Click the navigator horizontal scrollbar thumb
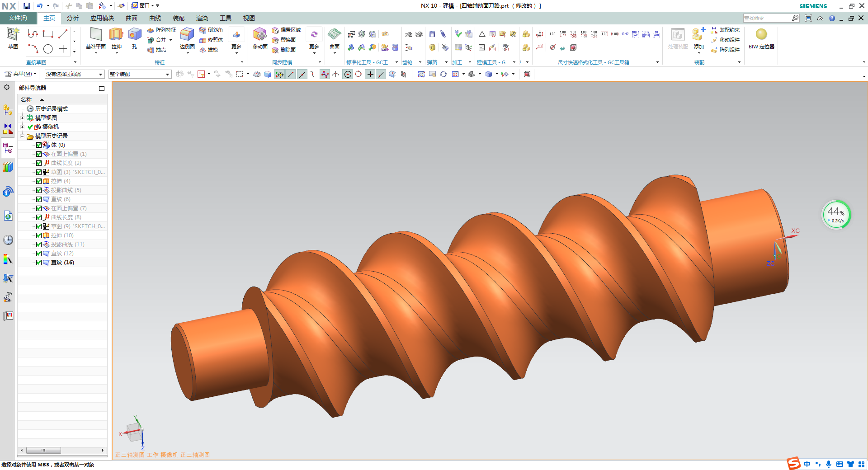Screen dimensions: 868x470 pos(43,450)
